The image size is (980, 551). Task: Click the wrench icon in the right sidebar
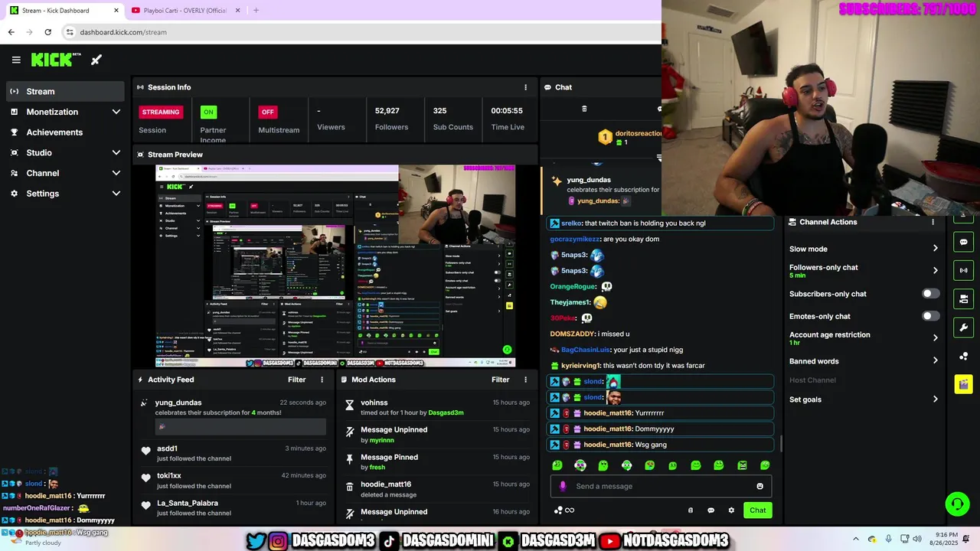[x=963, y=328]
